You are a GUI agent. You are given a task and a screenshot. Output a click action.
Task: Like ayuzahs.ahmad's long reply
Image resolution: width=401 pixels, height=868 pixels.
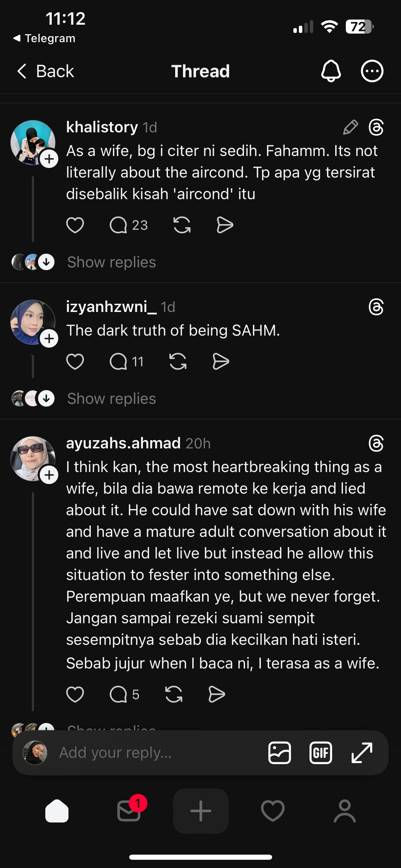click(x=75, y=695)
